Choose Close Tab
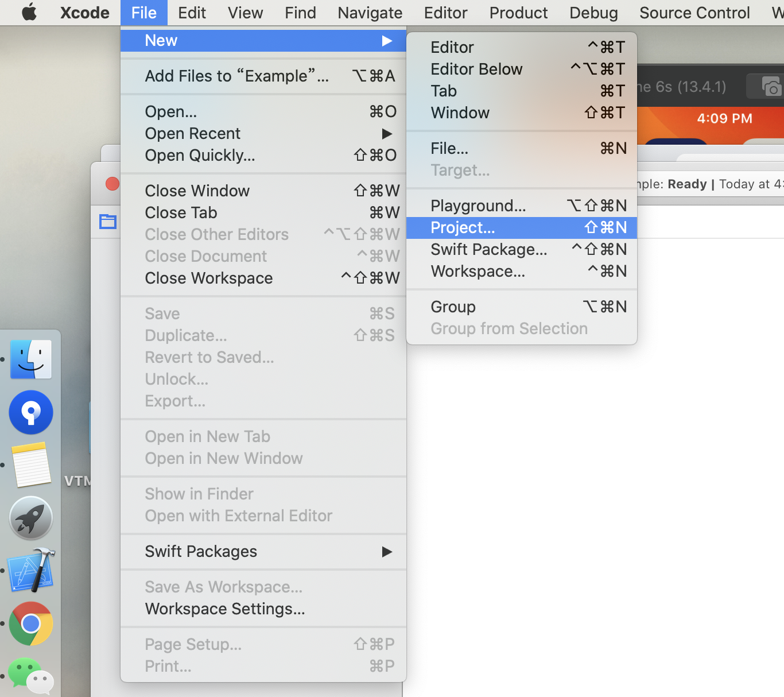The width and height of the screenshot is (784, 697). pos(263,213)
